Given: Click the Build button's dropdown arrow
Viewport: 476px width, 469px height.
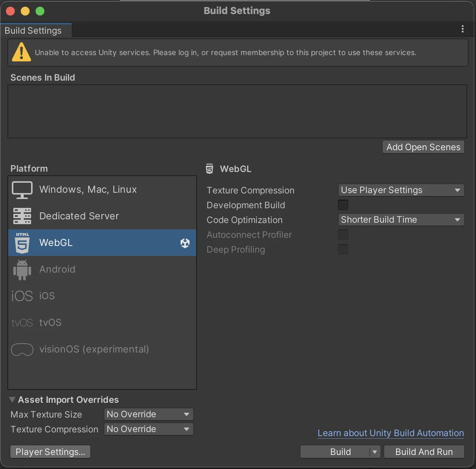Looking at the screenshot, I should pos(375,452).
